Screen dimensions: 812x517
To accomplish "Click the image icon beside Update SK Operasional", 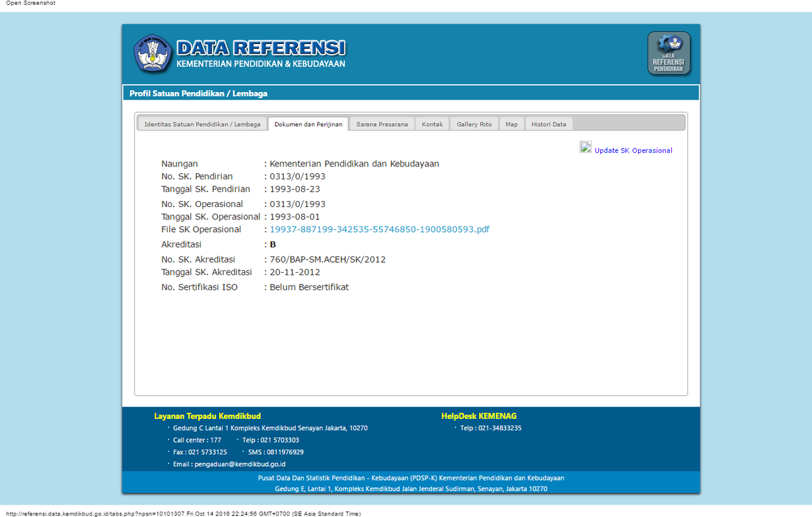I will click(585, 146).
